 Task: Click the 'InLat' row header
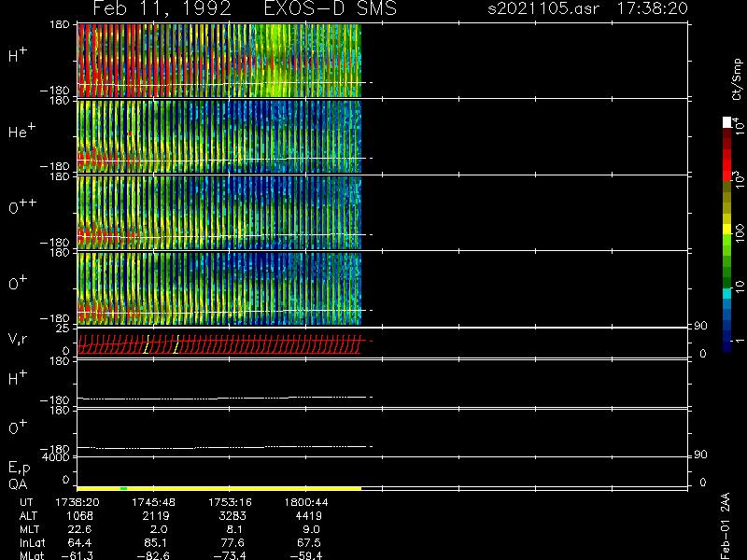click(33, 543)
